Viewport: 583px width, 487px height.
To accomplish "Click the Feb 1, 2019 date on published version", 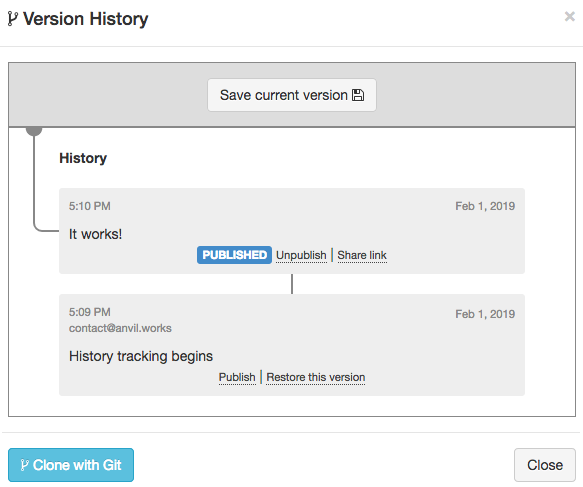I will [x=485, y=206].
